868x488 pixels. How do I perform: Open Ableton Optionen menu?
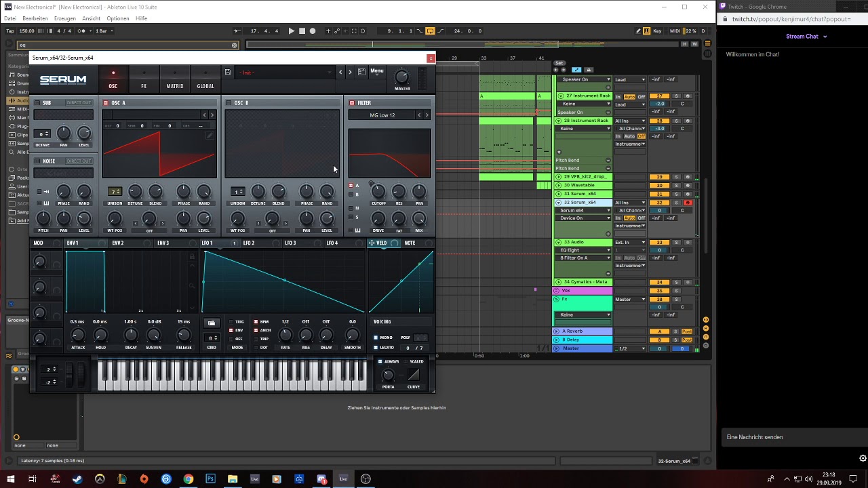117,18
